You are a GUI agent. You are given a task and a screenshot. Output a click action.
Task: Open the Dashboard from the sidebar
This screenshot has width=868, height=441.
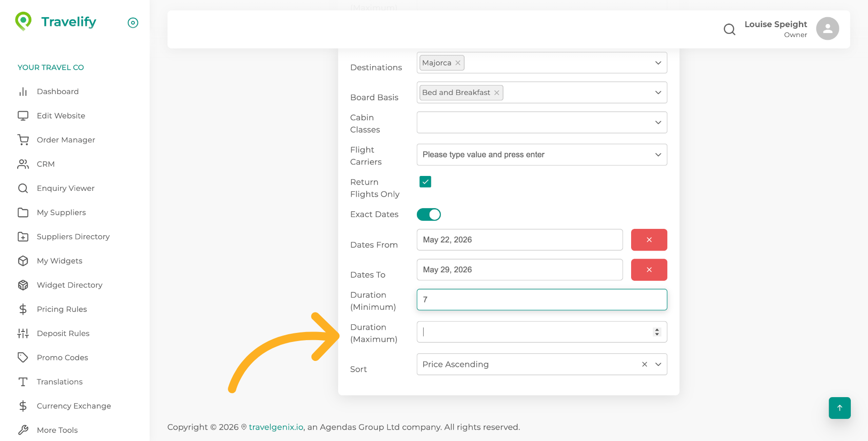(x=57, y=91)
